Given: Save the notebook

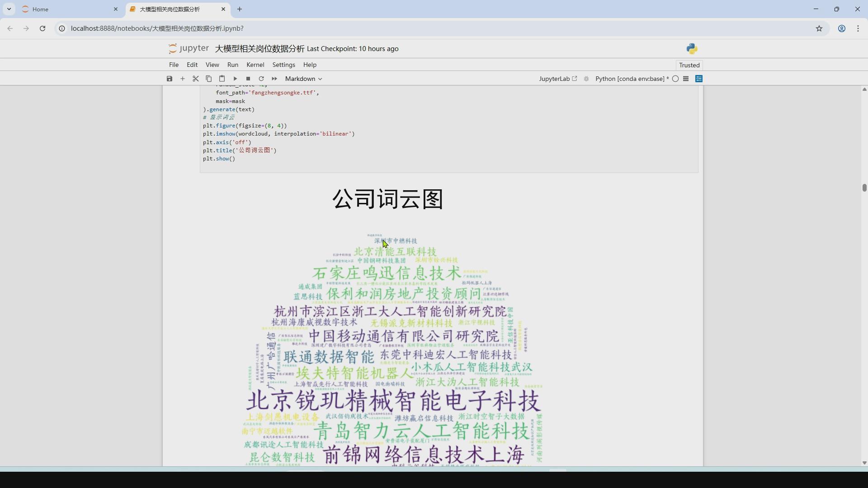Looking at the screenshot, I should tap(169, 79).
